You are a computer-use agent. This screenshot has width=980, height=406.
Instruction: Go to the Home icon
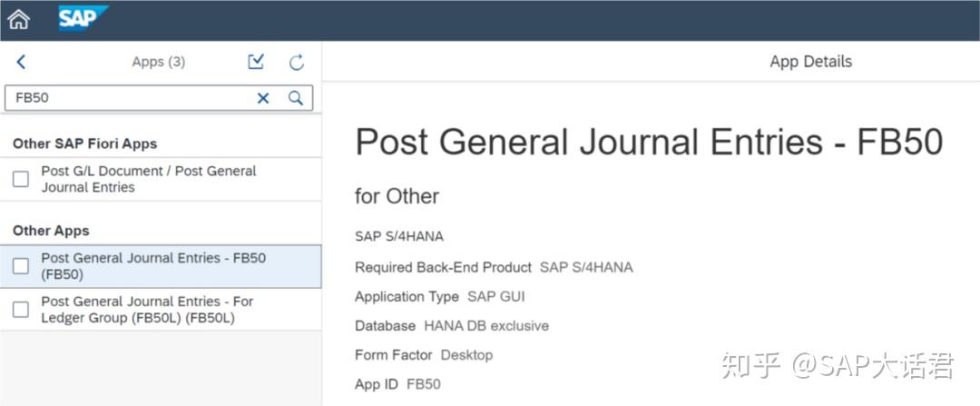[19, 19]
